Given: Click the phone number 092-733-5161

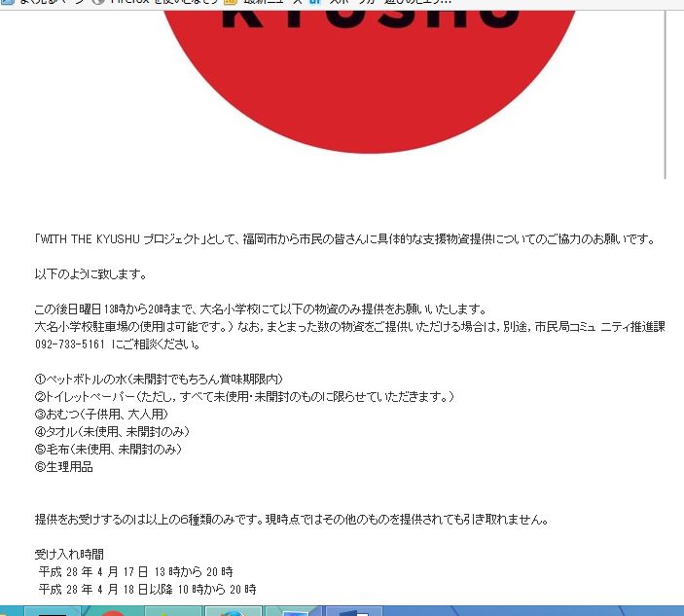Looking at the screenshot, I should coord(70,344).
